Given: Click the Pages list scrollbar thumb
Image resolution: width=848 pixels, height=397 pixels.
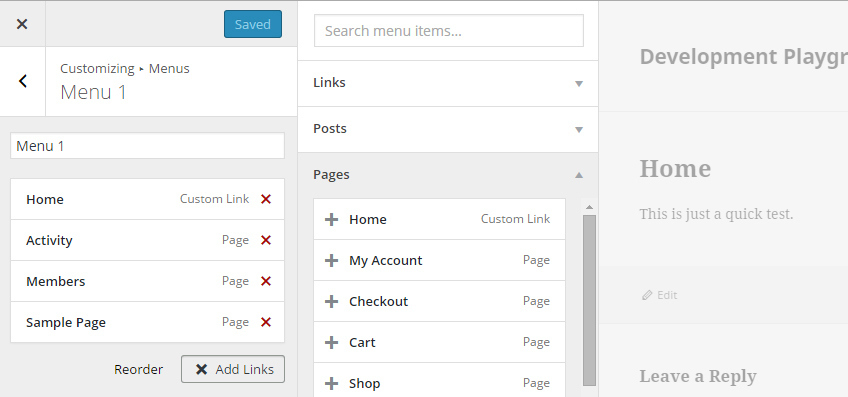Looking at the screenshot, I should coord(589,300).
